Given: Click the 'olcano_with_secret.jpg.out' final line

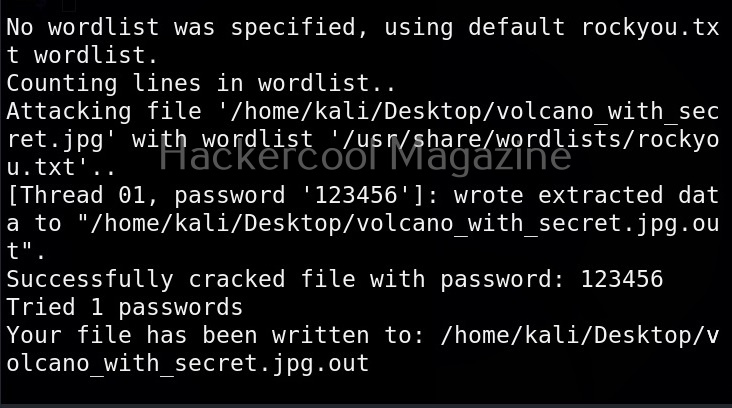Looking at the screenshot, I should [x=188, y=363].
